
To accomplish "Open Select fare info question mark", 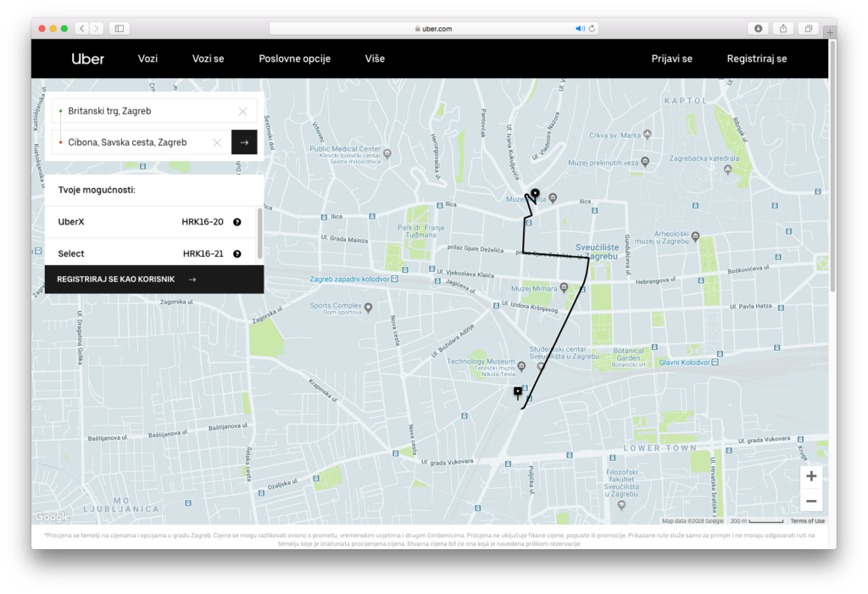I will tap(237, 253).
